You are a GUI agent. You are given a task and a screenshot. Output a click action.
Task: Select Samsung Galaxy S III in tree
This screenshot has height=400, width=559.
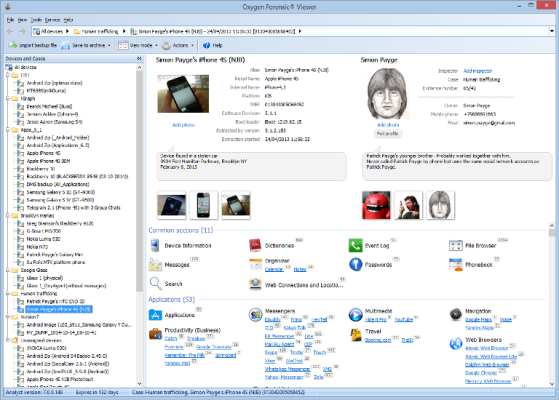(60, 192)
